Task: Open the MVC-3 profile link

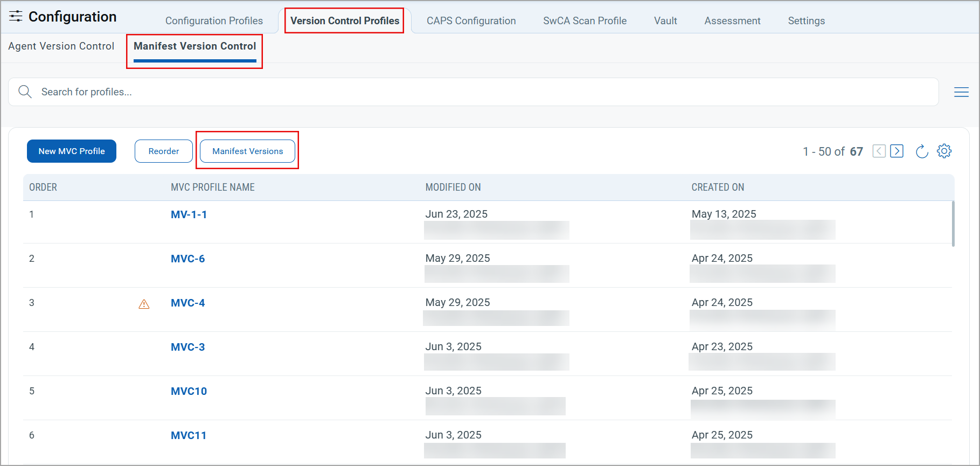Action: [x=187, y=347]
